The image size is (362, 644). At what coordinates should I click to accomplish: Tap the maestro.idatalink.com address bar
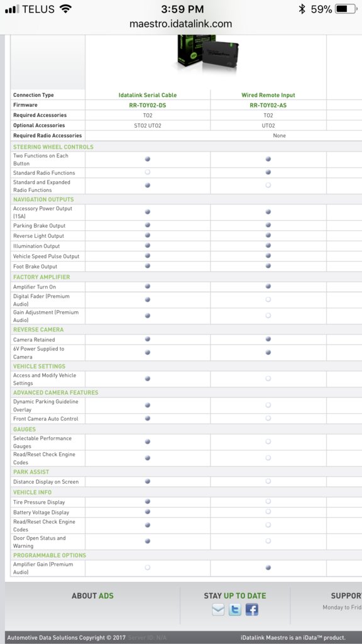180,24
